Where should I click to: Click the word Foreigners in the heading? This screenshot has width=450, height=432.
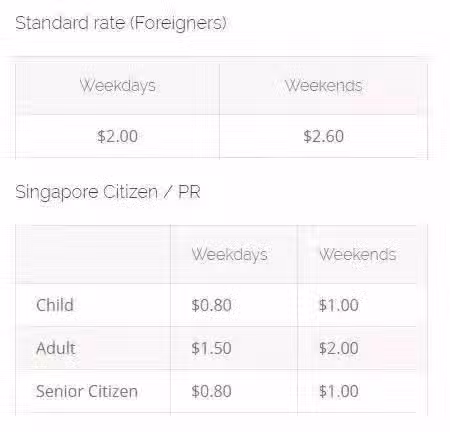[x=178, y=23]
